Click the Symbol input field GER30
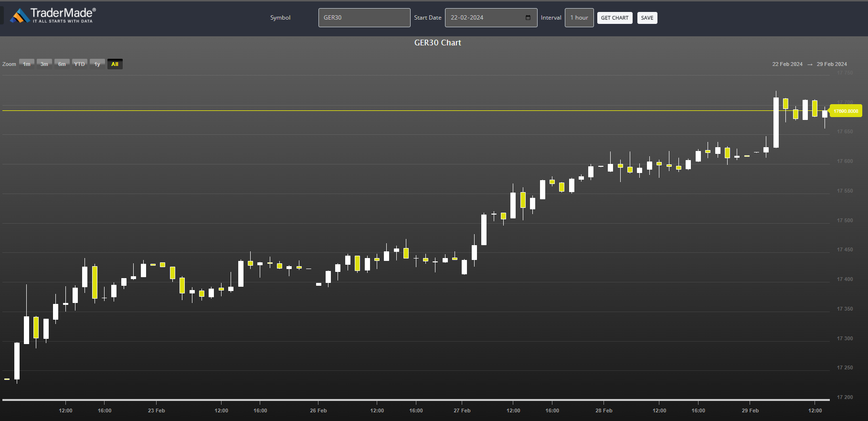 [x=364, y=18]
